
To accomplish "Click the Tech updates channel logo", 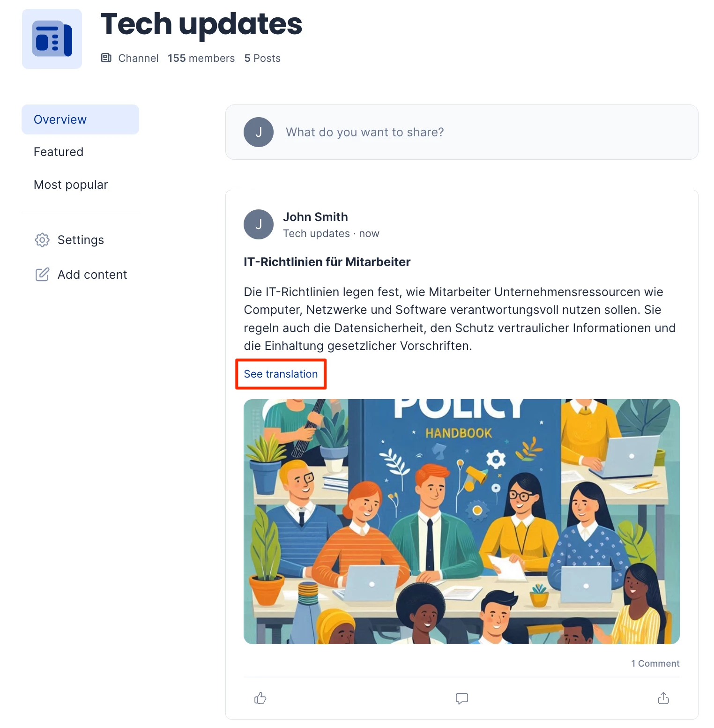I will tap(52, 39).
